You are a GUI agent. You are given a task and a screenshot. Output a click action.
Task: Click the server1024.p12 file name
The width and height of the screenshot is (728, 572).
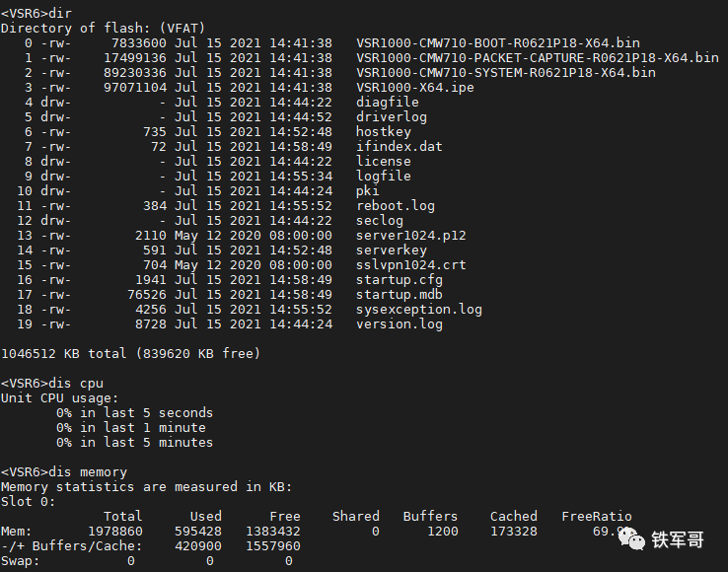411,236
